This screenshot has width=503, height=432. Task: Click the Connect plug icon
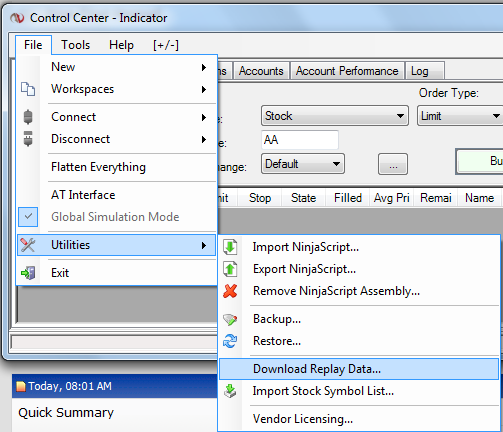tap(28, 117)
